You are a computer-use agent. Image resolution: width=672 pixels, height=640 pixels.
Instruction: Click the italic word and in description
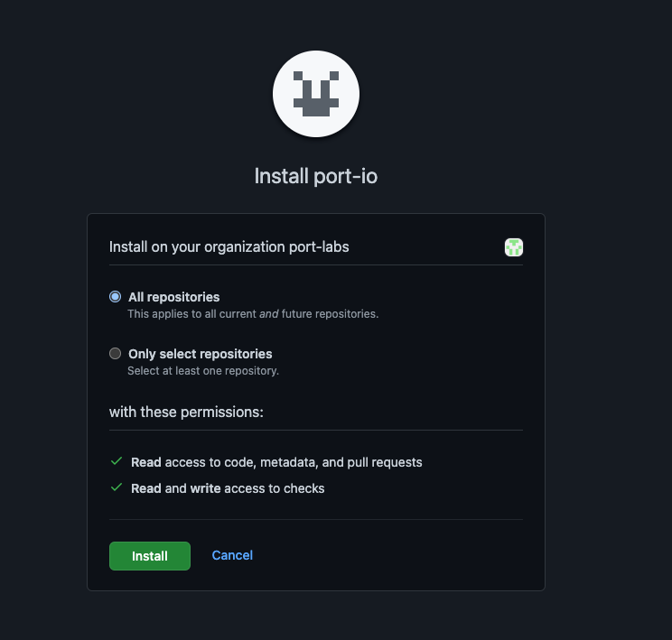270,314
